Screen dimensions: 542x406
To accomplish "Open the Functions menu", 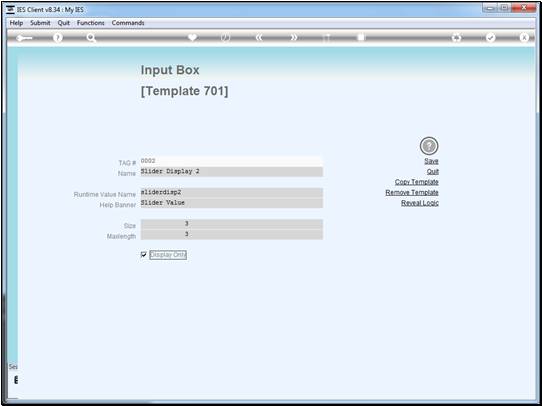I will (91, 23).
